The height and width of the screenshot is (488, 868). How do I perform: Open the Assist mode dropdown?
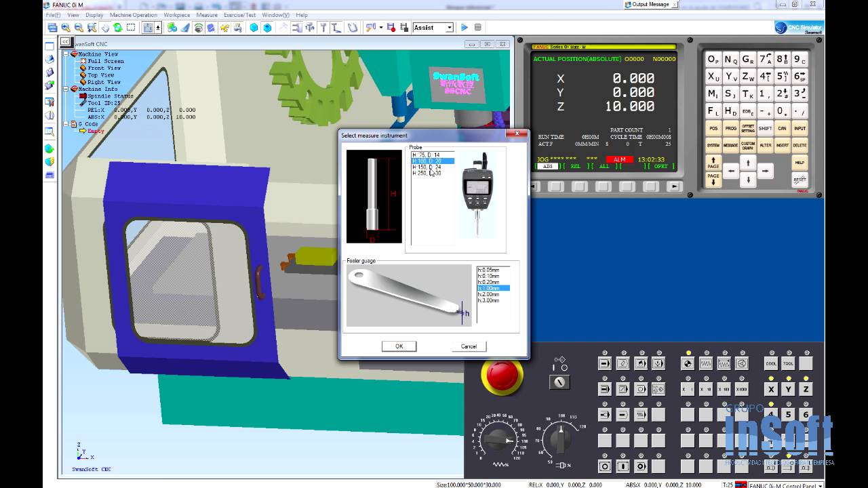[449, 28]
